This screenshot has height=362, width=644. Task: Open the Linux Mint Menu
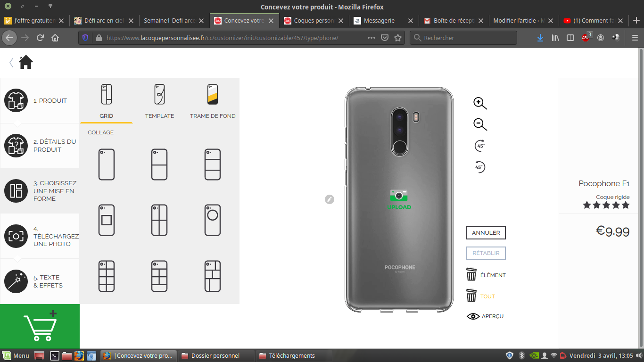(15, 355)
